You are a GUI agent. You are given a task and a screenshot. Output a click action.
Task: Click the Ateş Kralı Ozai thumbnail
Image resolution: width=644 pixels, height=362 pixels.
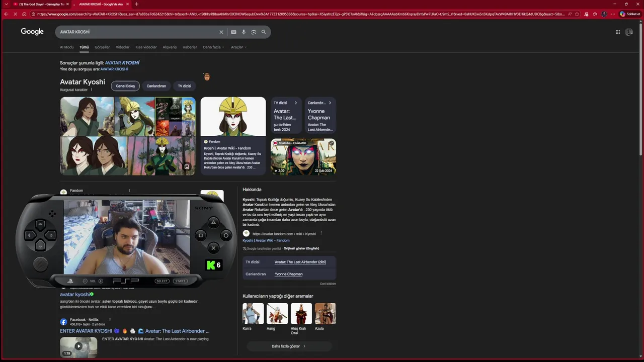coord(301,313)
